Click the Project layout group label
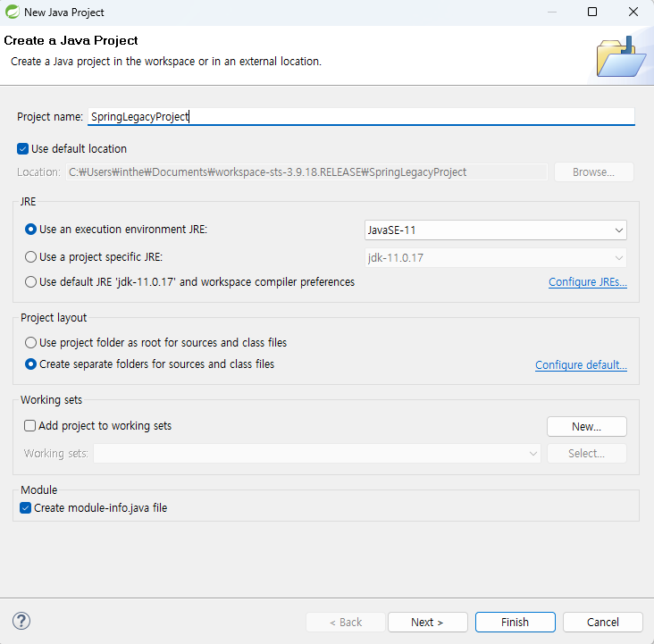The image size is (654, 644). coord(54,318)
